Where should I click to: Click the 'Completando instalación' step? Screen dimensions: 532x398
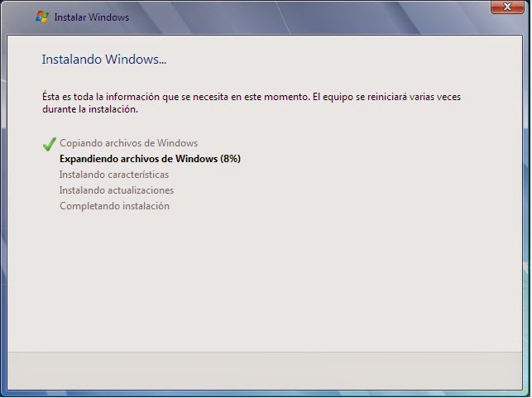114,206
